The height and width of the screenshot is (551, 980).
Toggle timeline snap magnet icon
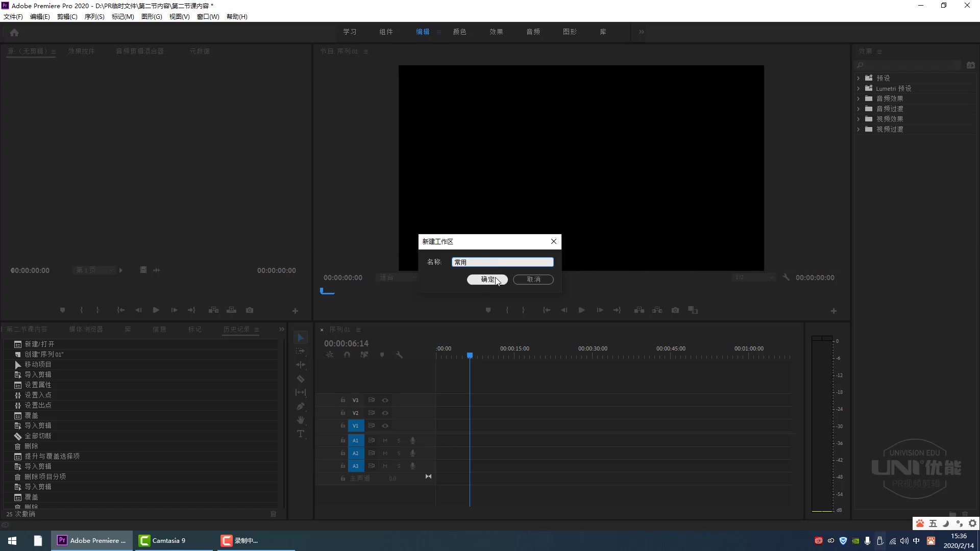tap(347, 355)
